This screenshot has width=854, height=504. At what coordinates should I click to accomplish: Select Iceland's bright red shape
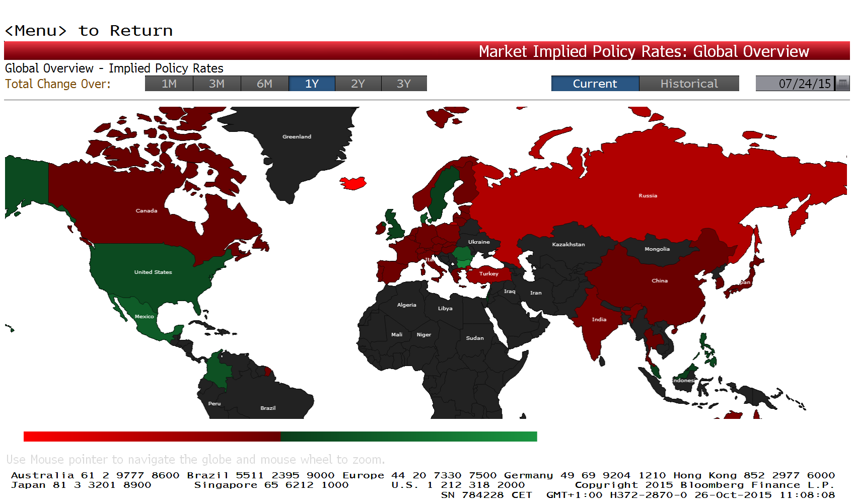click(353, 183)
